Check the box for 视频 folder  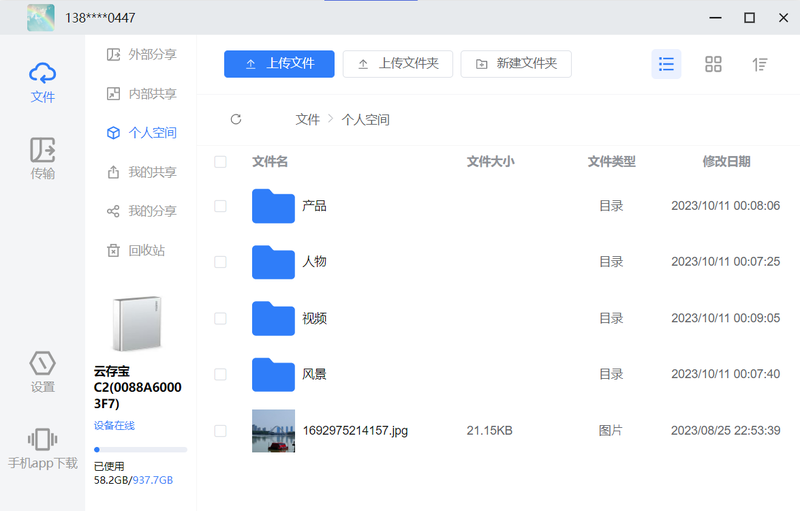(220, 319)
